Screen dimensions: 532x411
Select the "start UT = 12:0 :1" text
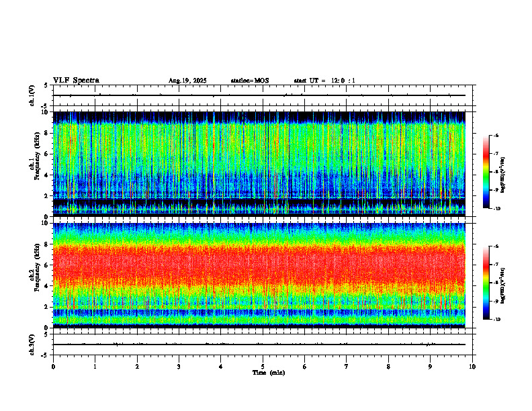coord(324,81)
